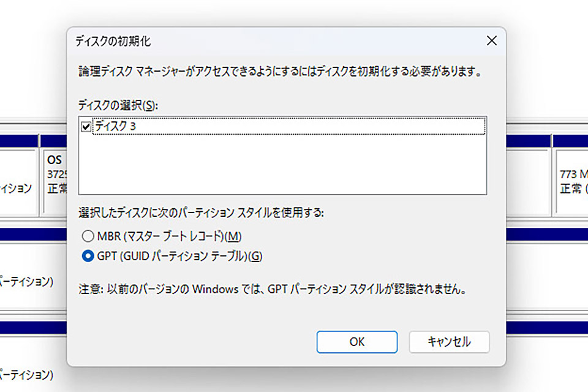Click the bottom row パーティション) disk label
Image resolution: width=588 pixels, height=392 pixels.
coord(28,374)
